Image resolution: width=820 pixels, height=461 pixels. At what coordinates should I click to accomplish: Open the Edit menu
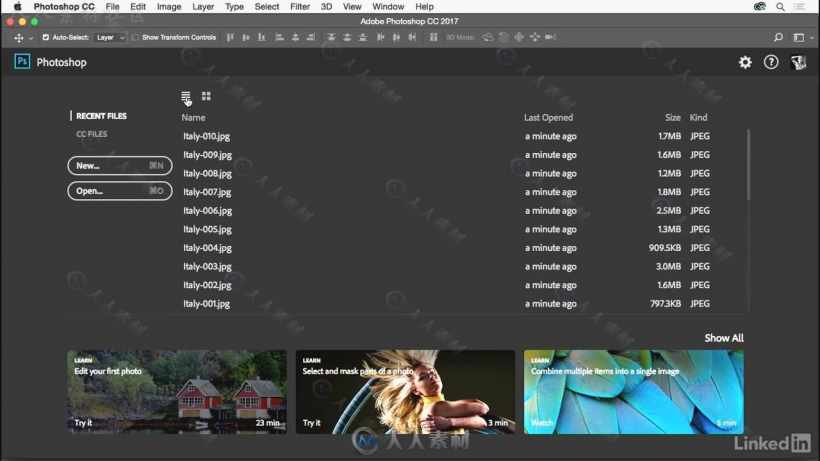(138, 7)
